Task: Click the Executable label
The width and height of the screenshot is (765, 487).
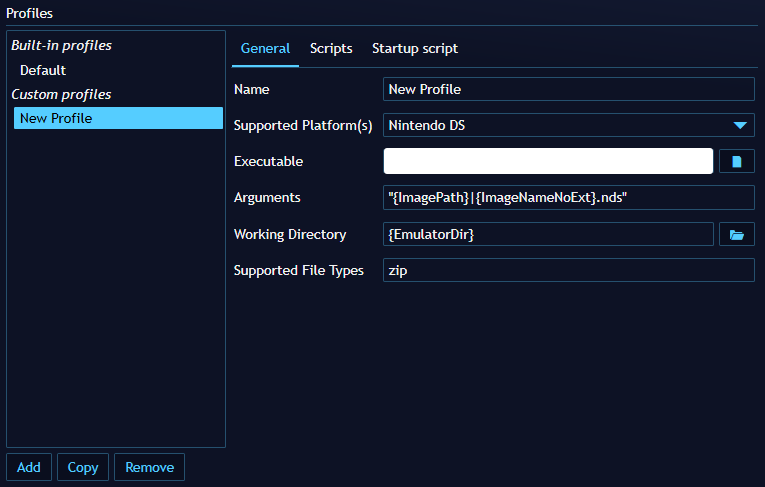Action: click(268, 162)
